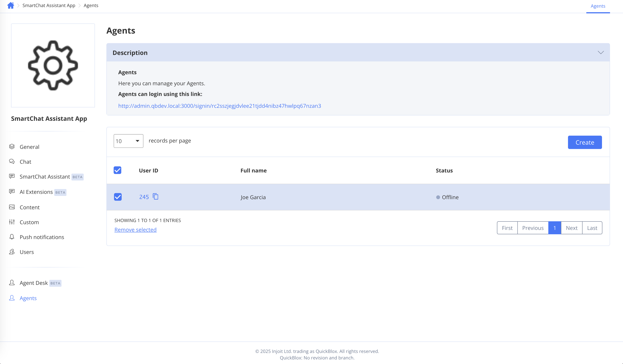Click the Content image icon

[12, 207]
